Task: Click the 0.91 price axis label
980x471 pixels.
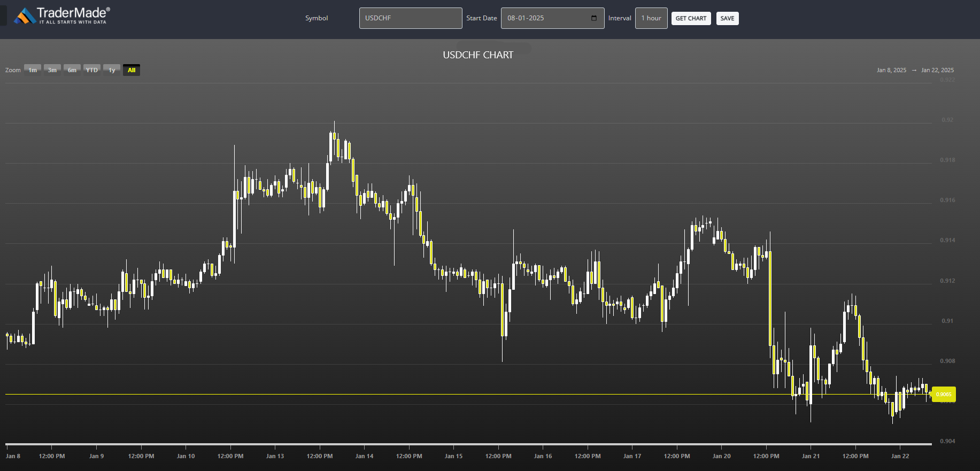Action: click(x=947, y=321)
